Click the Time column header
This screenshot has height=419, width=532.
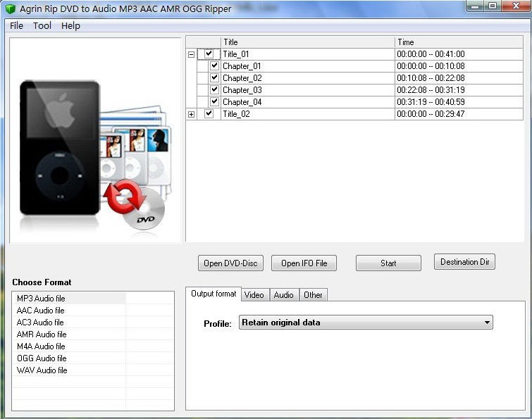pyautogui.click(x=459, y=42)
